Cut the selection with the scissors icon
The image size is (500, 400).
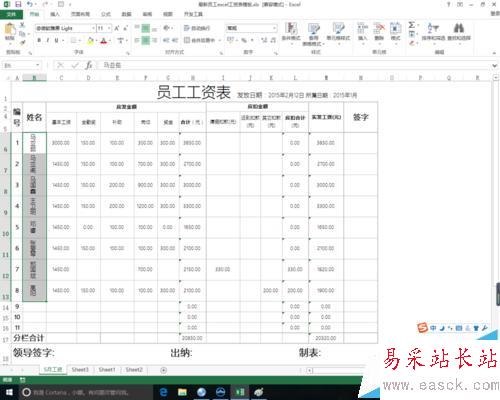point(22,25)
